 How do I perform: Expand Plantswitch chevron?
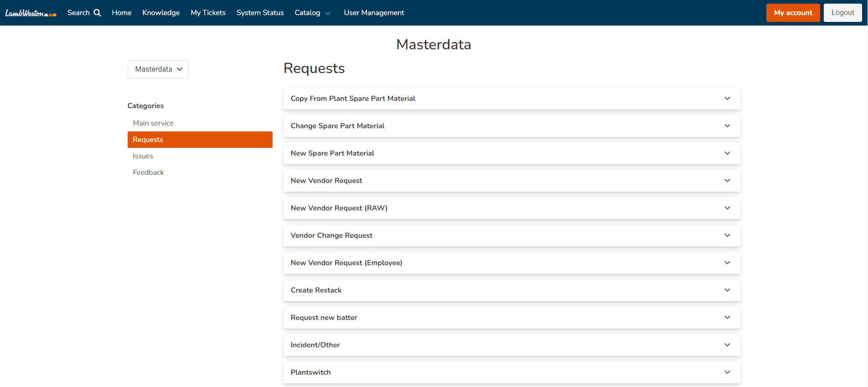click(x=727, y=372)
